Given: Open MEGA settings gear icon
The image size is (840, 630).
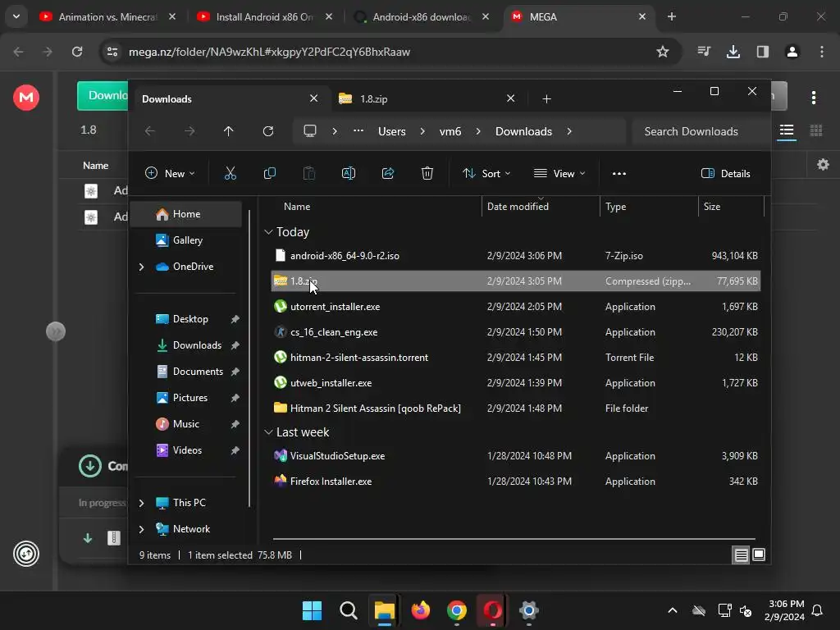Looking at the screenshot, I should coord(823,164).
